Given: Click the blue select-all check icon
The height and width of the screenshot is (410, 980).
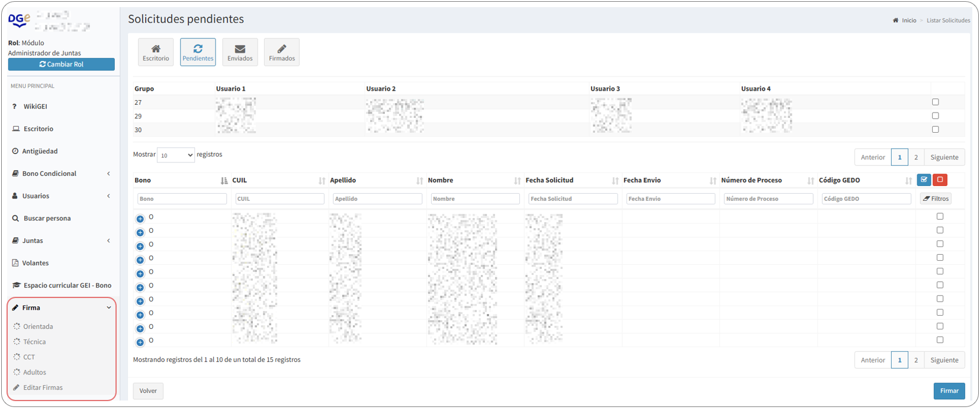Looking at the screenshot, I should click(924, 180).
